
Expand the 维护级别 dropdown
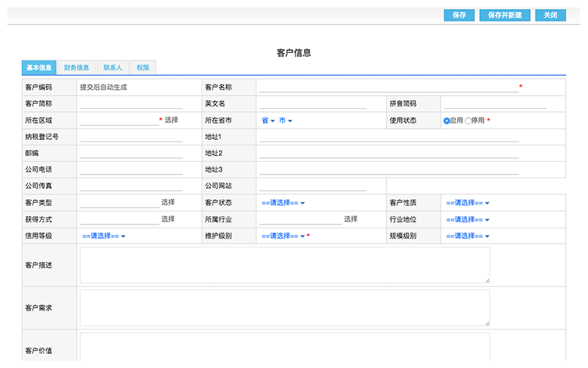tap(283, 236)
